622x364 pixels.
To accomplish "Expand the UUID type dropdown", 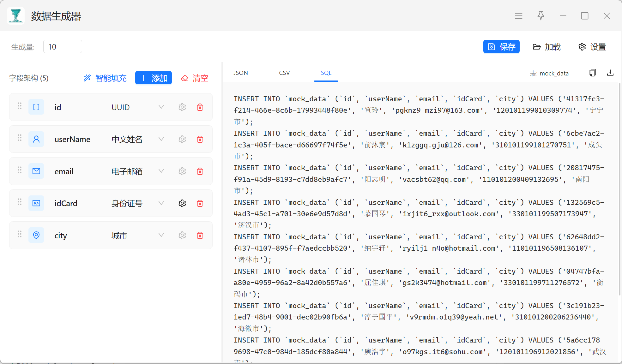I will [x=161, y=107].
